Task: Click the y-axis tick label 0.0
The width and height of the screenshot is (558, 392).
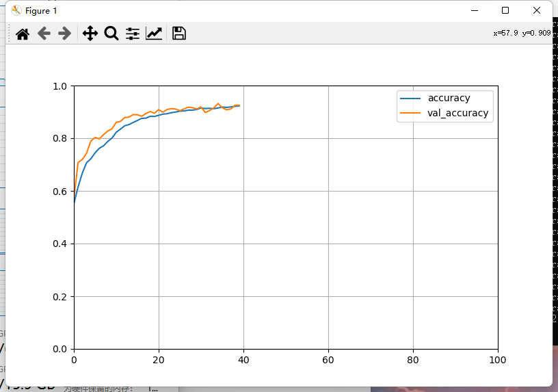Action: tap(59, 350)
